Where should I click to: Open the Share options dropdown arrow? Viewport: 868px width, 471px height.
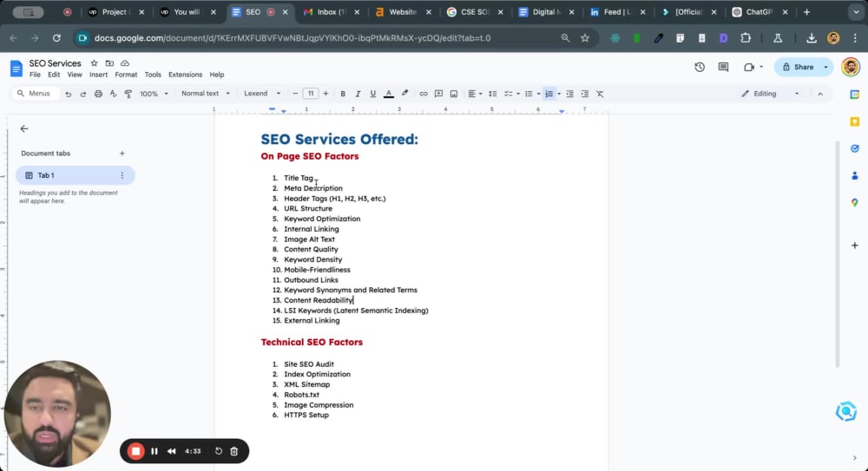tap(826, 67)
